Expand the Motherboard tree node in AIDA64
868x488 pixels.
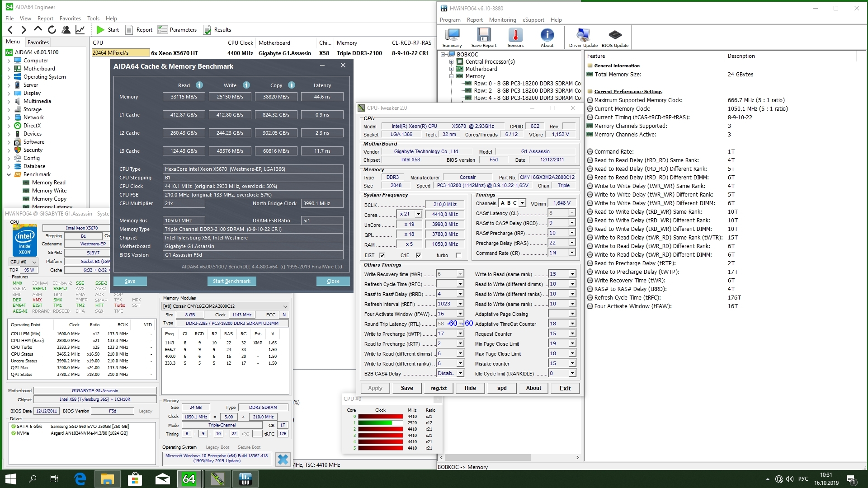coord(9,69)
